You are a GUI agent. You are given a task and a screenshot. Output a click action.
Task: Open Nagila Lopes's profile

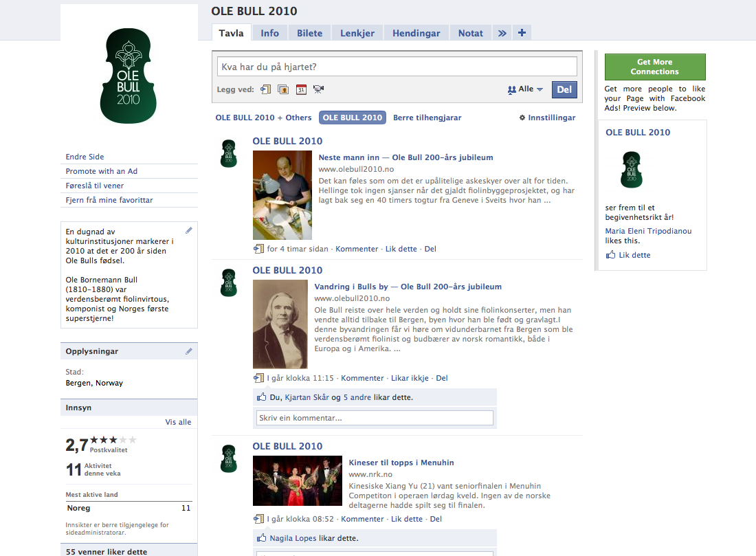coord(293,538)
